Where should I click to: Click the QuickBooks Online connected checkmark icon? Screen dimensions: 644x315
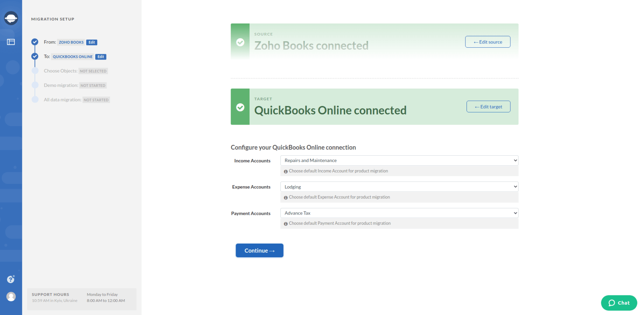pyautogui.click(x=240, y=107)
